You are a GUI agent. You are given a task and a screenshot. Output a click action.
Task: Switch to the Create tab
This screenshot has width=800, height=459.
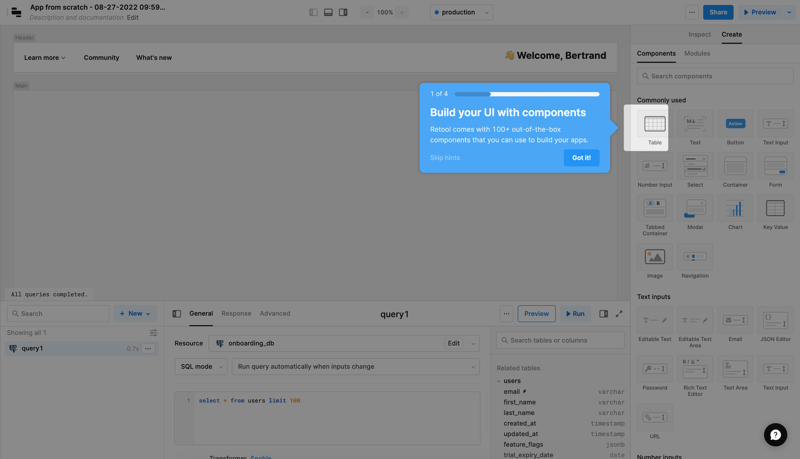[732, 34]
